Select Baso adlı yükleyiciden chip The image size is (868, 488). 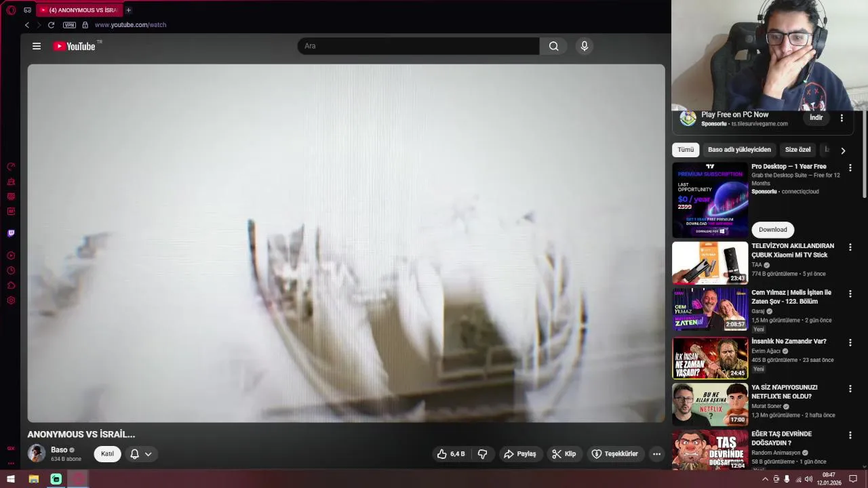pyautogui.click(x=739, y=150)
